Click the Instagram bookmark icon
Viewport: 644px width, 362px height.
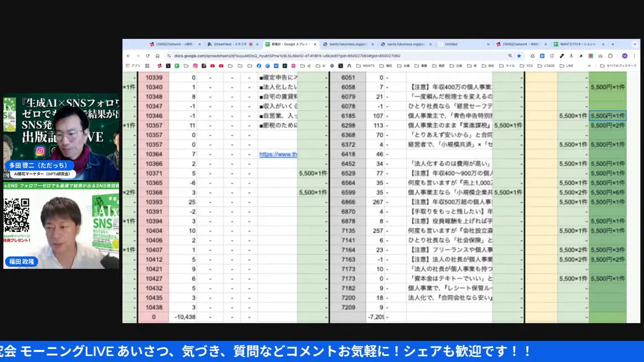[x=195, y=66]
